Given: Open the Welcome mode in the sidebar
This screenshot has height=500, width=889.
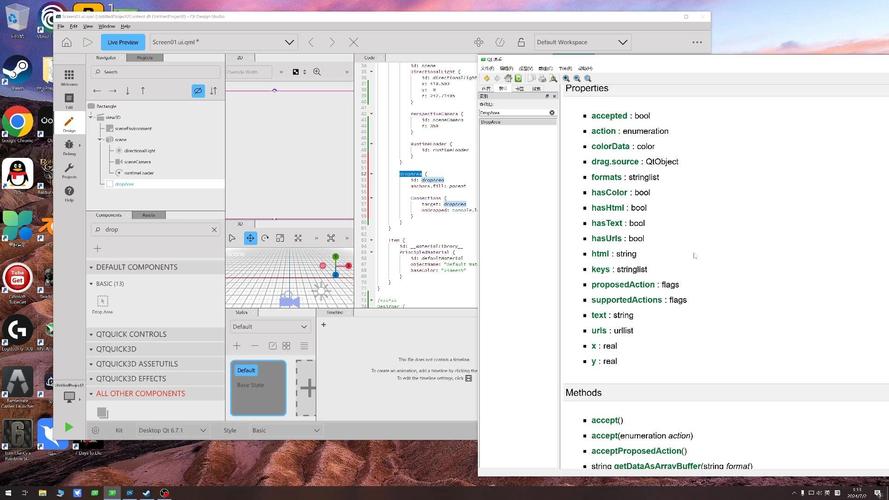Looking at the screenshot, I should pyautogui.click(x=69, y=77).
